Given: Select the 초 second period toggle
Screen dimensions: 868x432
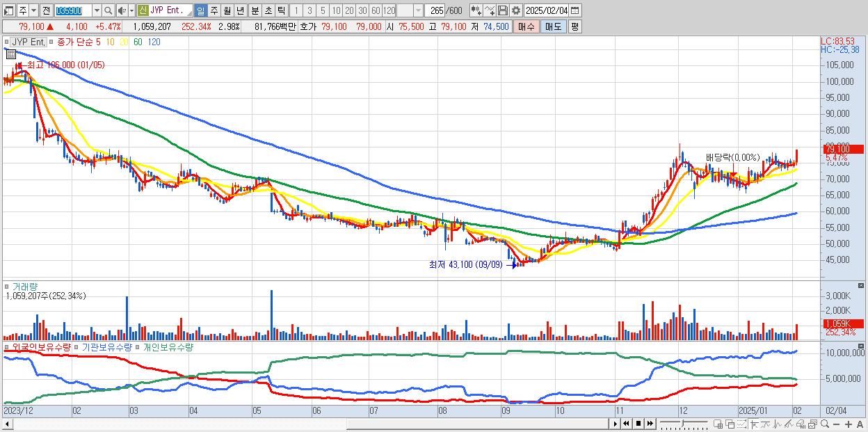Looking at the screenshot, I should (268, 10).
